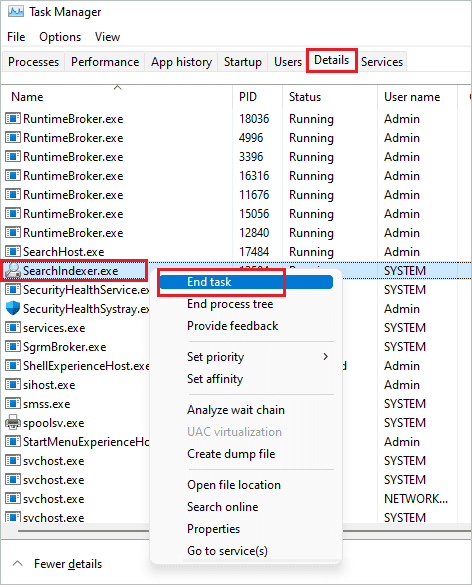
Task: Switch to the Processes tab
Action: click(x=33, y=62)
